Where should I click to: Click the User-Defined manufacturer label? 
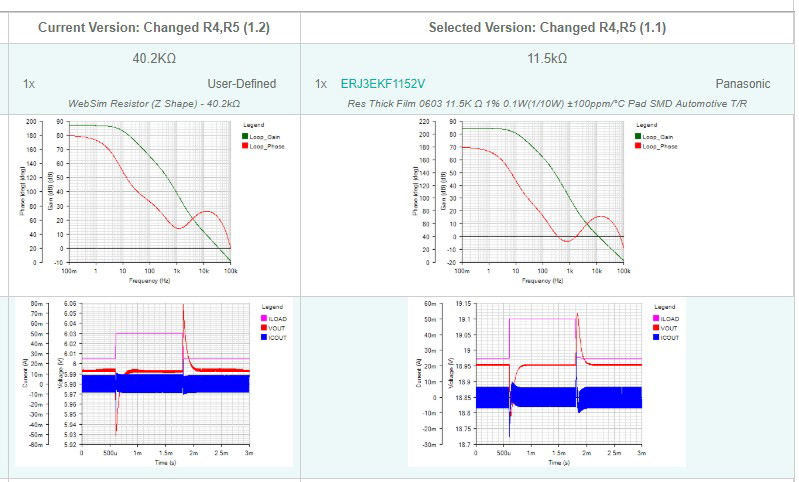242,84
